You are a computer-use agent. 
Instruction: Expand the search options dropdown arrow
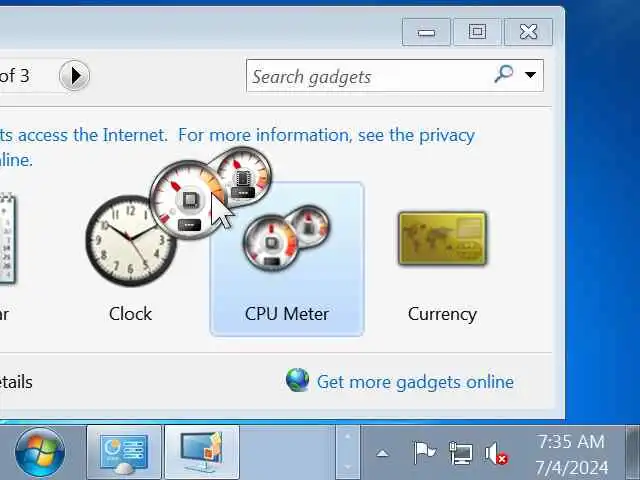530,75
